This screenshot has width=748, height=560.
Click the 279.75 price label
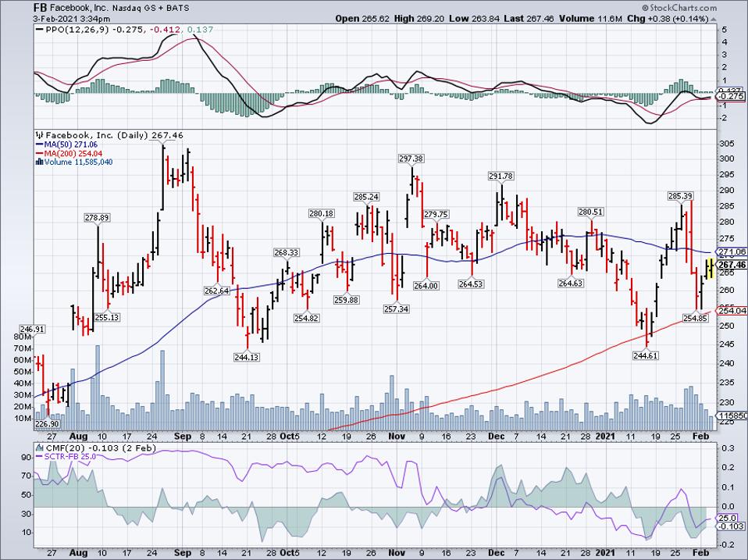pyautogui.click(x=436, y=215)
